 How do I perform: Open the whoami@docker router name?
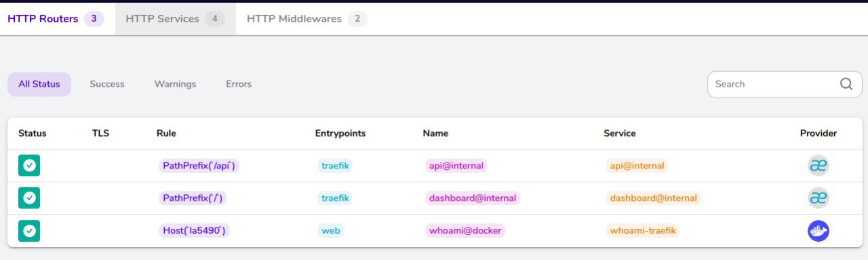coord(465,231)
